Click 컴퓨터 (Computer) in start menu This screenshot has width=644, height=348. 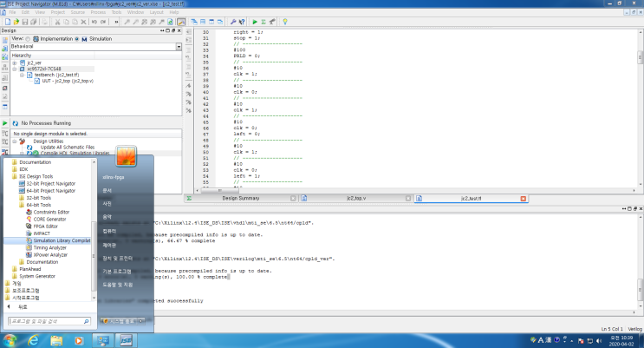click(109, 231)
